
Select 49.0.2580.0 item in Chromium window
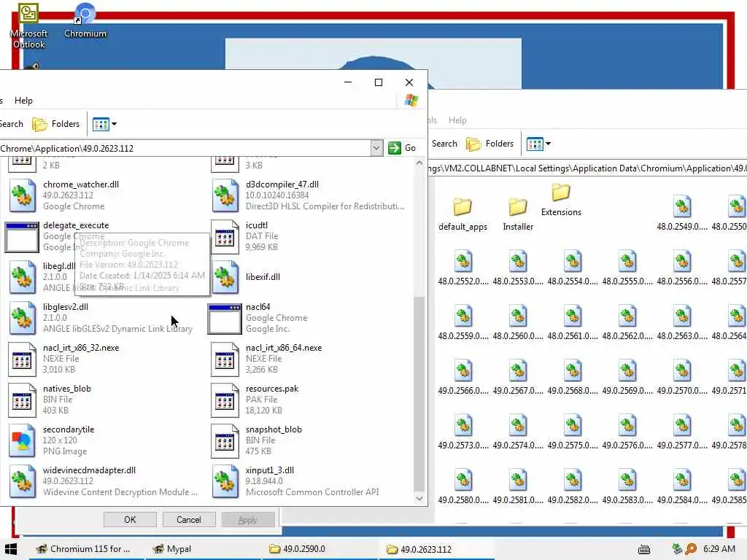click(463, 486)
